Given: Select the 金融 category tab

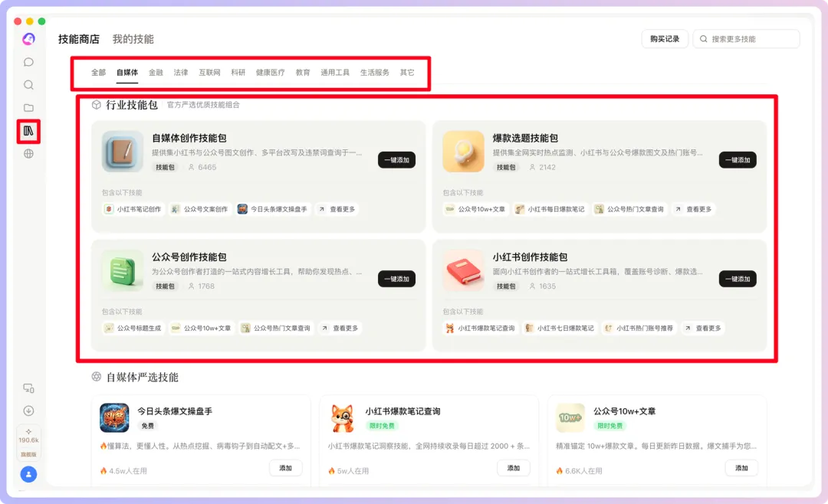Looking at the screenshot, I should point(156,73).
